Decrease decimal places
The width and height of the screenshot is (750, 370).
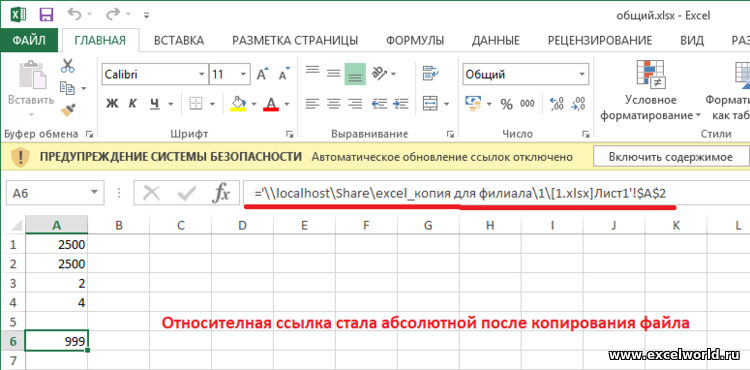(579, 104)
